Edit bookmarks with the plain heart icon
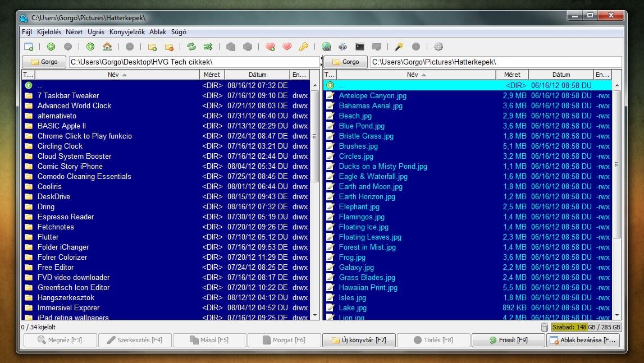Viewport: 644px width, 363px height. 287,47
